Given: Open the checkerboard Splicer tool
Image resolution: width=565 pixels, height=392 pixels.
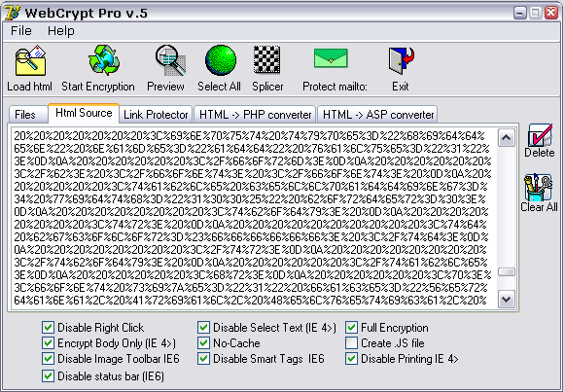Looking at the screenshot, I should coord(267,59).
